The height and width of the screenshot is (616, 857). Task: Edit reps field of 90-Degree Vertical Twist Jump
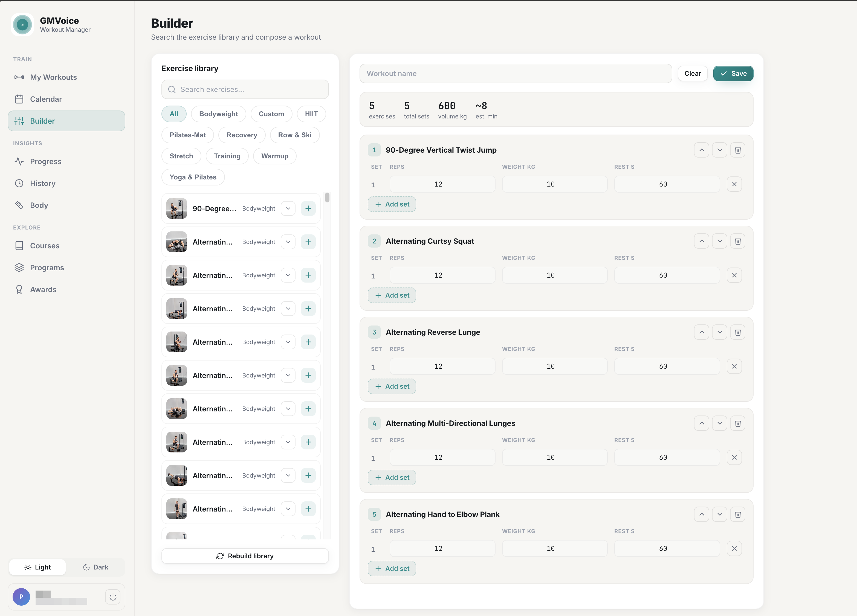click(442, 184)
